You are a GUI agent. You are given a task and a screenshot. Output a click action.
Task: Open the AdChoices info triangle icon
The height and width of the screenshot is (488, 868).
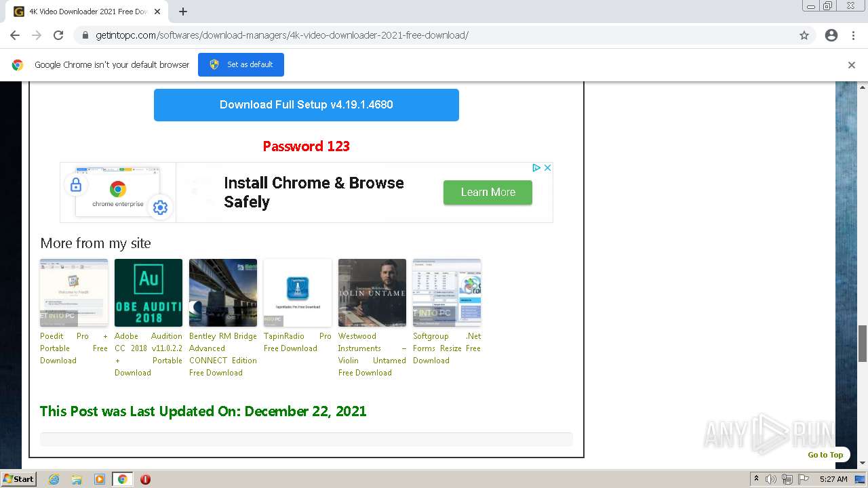click(536, 167)
